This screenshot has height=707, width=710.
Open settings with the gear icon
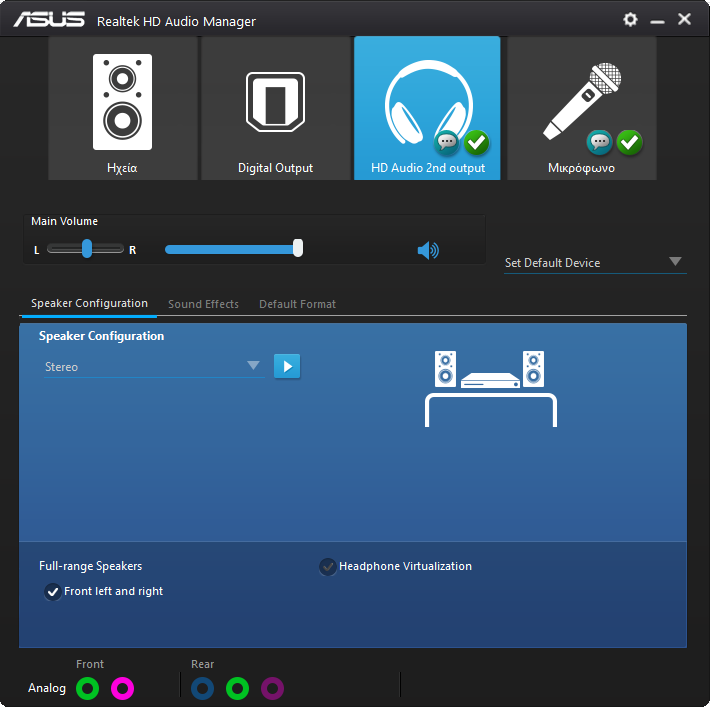[630, 19]
